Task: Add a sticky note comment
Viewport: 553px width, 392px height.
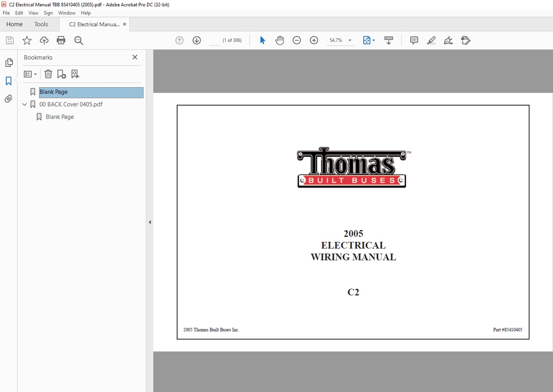Action: click(414, 40)
